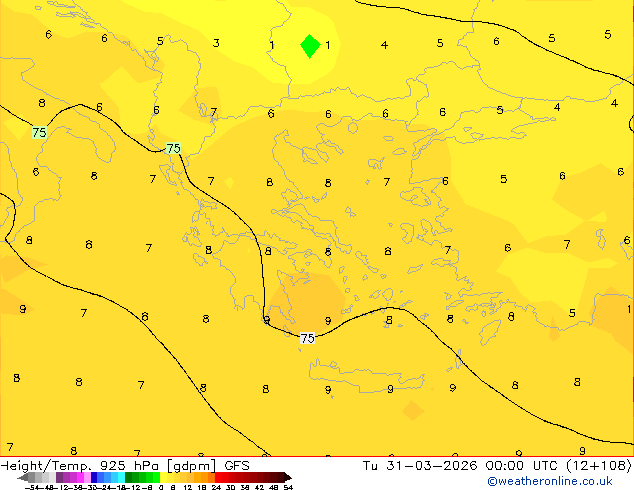Click the temperature value 3 near the top

point(216,43)
